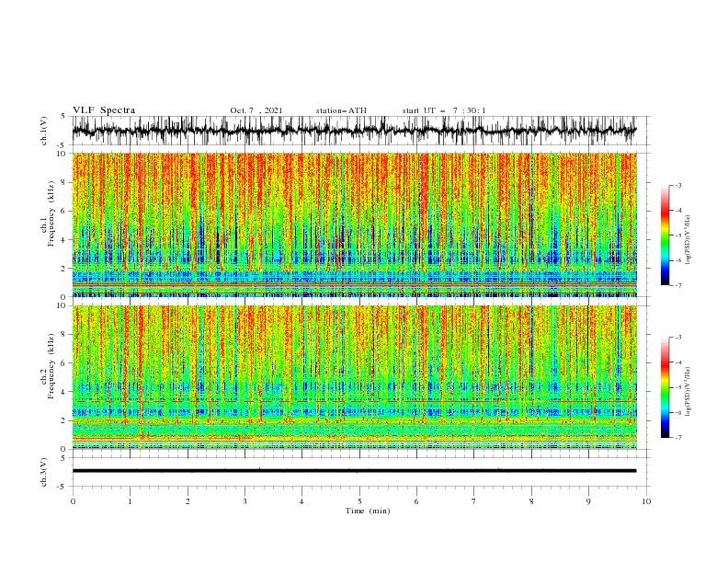The height and width of the screenshot is (563, 728).
Task: Click the "VLF Spectra" plot title
Action: click(x=104, y=110)
